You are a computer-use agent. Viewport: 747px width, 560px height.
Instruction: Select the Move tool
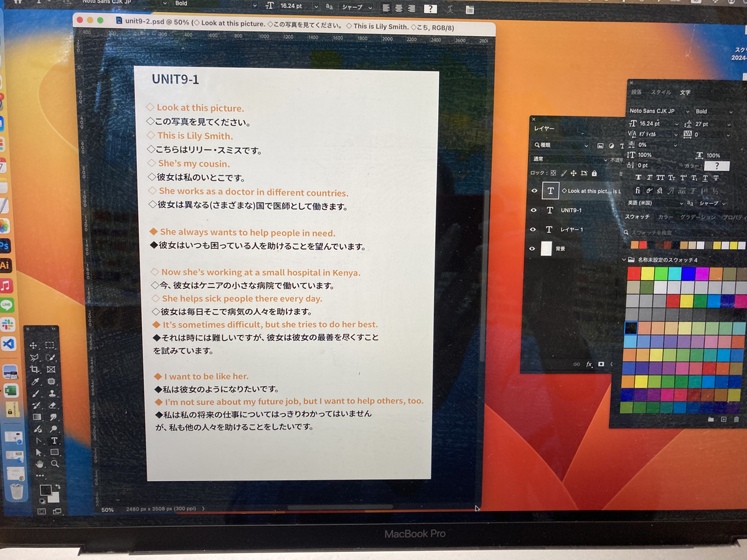[33, 345]
